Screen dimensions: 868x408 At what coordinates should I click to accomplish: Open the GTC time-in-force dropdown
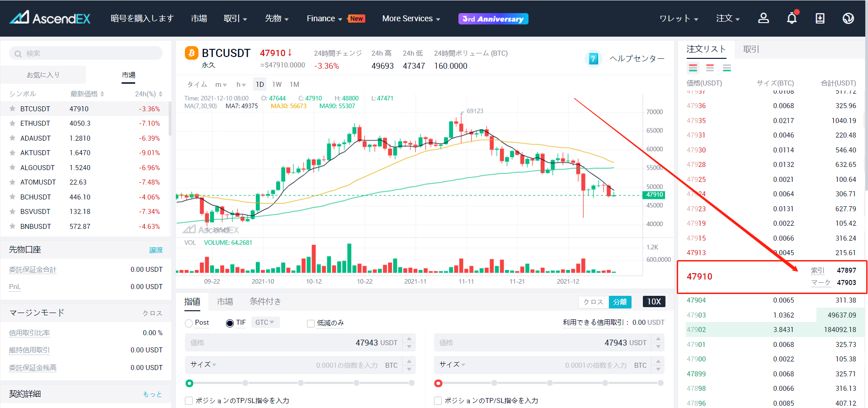coord(265,323)
